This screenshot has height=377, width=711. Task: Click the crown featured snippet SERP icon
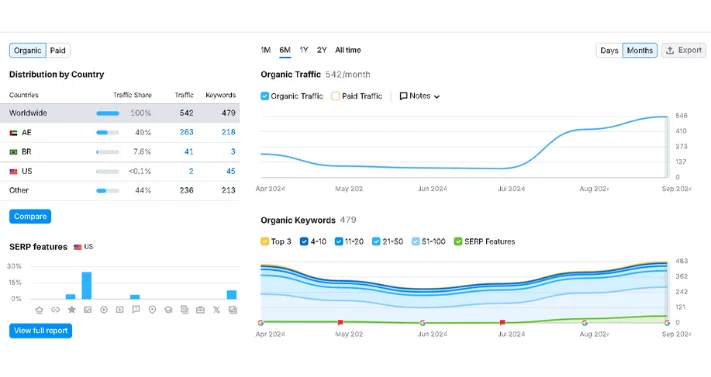point(39,310)
